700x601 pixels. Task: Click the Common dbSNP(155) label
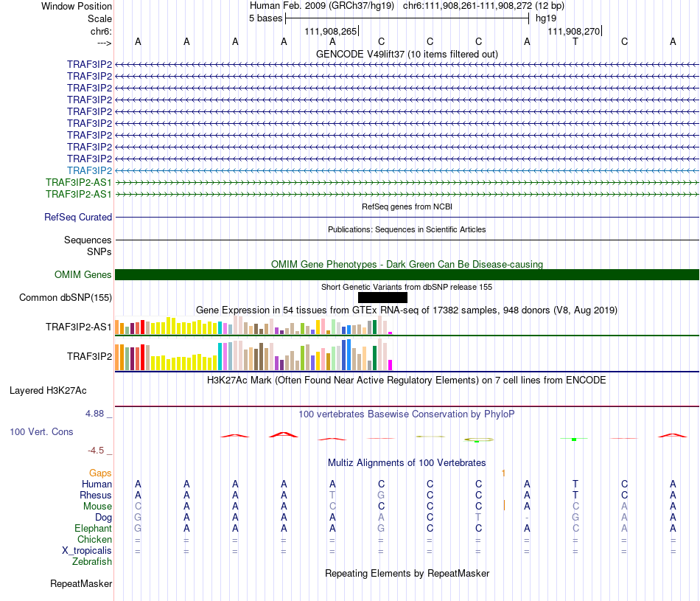[x=66, y=298]
